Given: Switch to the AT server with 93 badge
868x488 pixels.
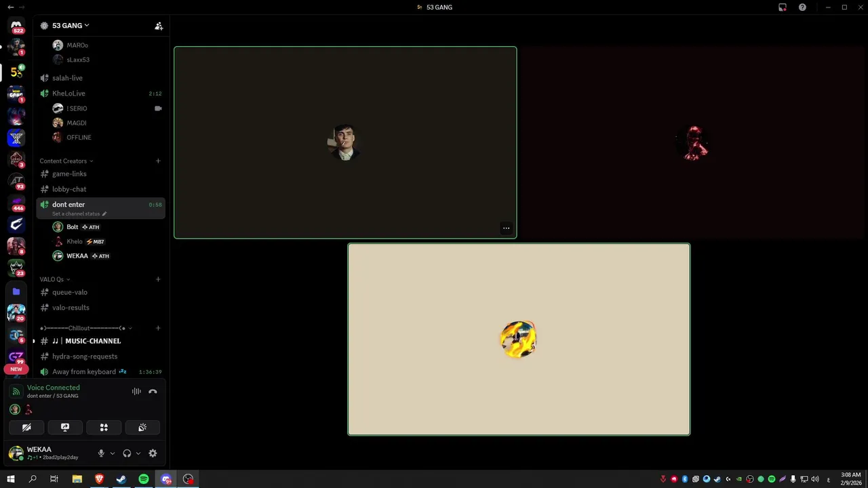Looking at the screenshot, I should coord(16,180).
